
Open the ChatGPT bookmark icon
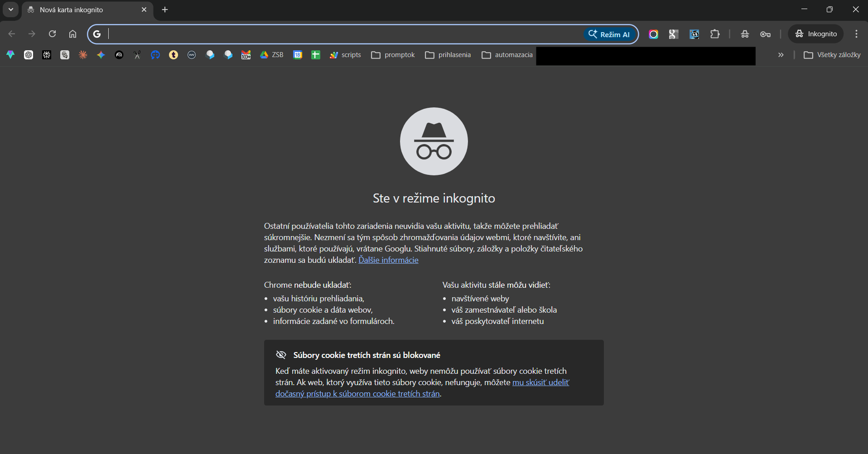point(29,54)
